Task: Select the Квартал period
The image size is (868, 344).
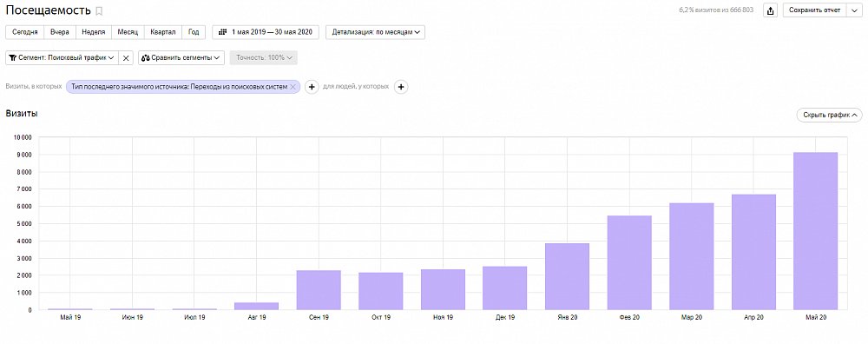Action: (x=163, y=32)
